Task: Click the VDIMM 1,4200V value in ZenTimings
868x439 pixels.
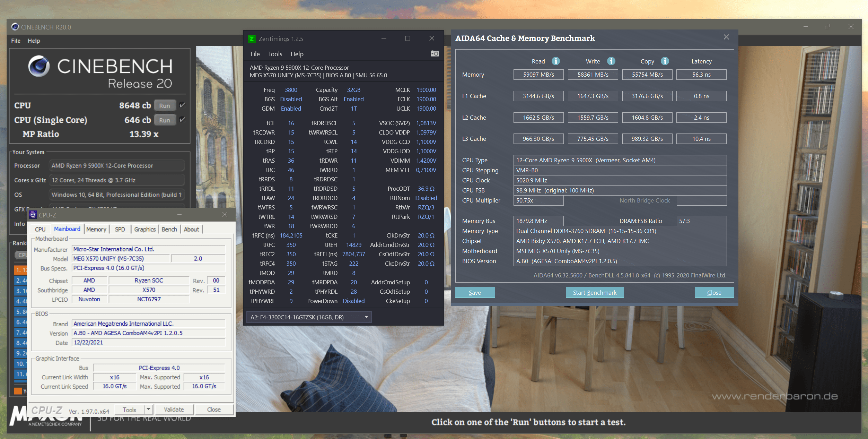Action: tap(426, 161)
